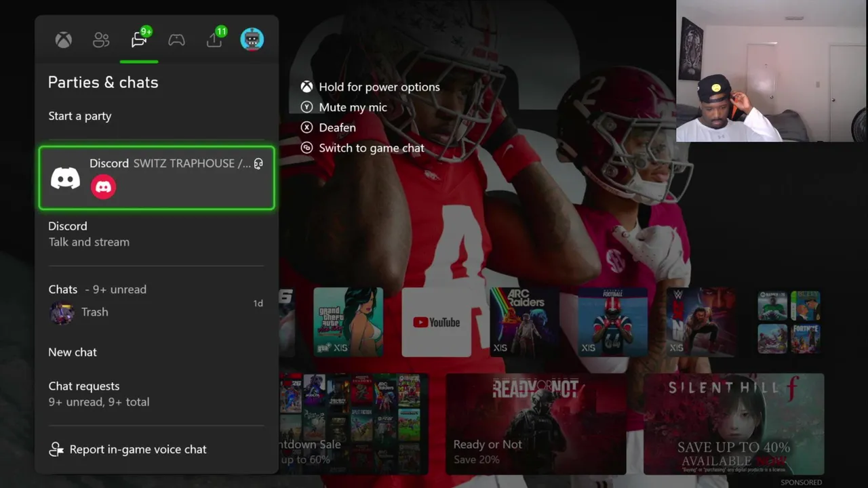Click the headset icon beside SWITZ TRAPHOUSE
The height and width of the screenshot is (488, 868).
[x=258, y=163]
